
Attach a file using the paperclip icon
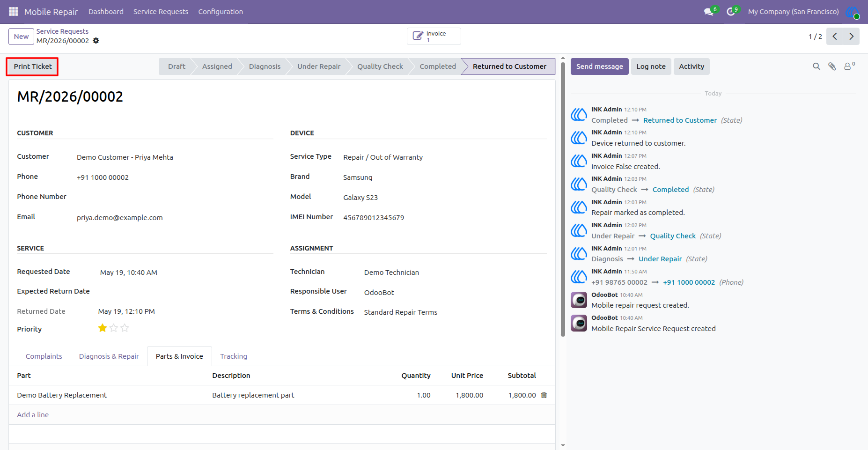pyautogui.click(x=832, y=66)
